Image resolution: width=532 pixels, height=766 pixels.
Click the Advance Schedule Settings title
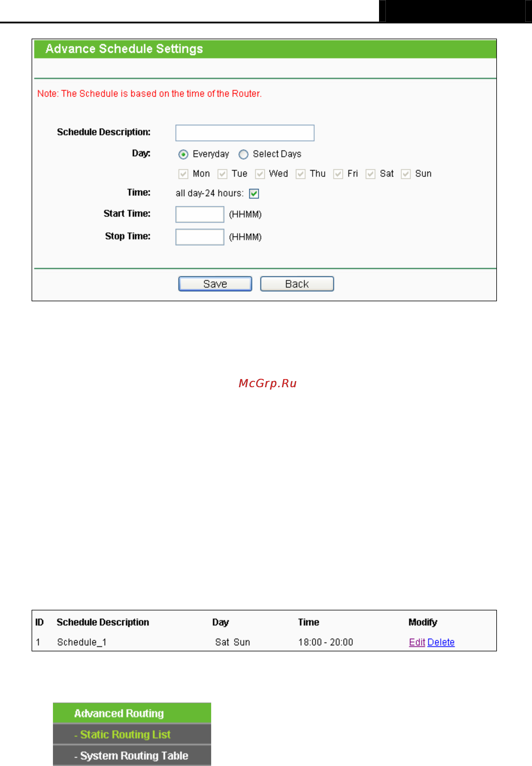coord(124,49)
